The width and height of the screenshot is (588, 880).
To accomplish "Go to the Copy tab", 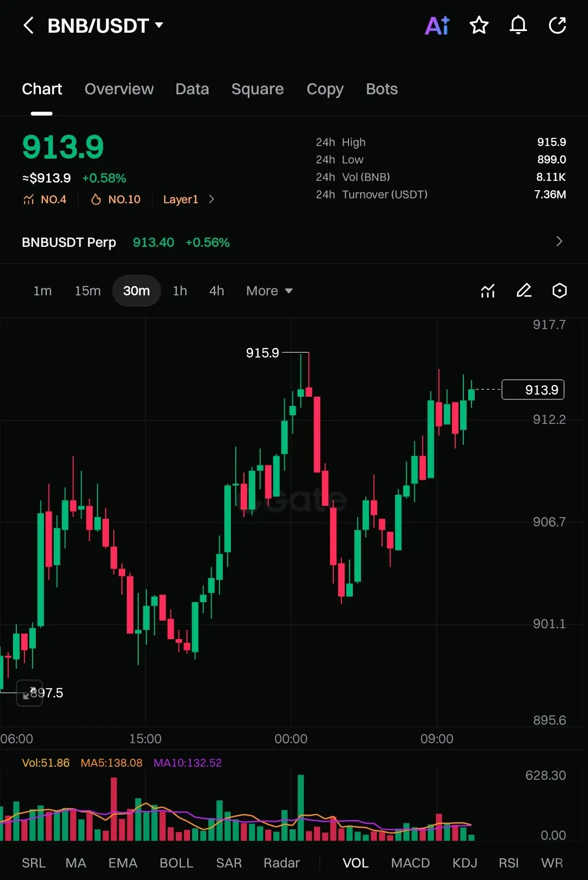I will [325, 89].
